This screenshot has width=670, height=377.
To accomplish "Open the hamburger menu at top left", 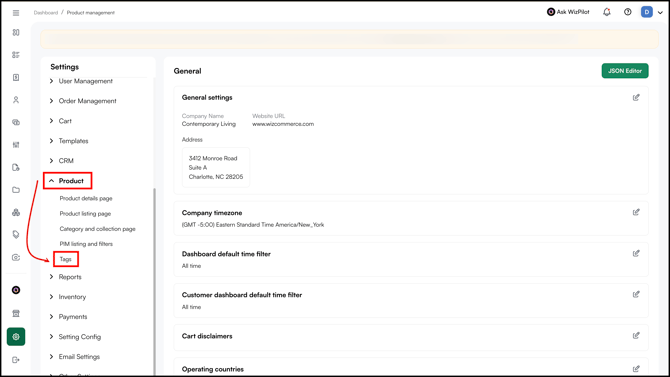I will 16,13.
